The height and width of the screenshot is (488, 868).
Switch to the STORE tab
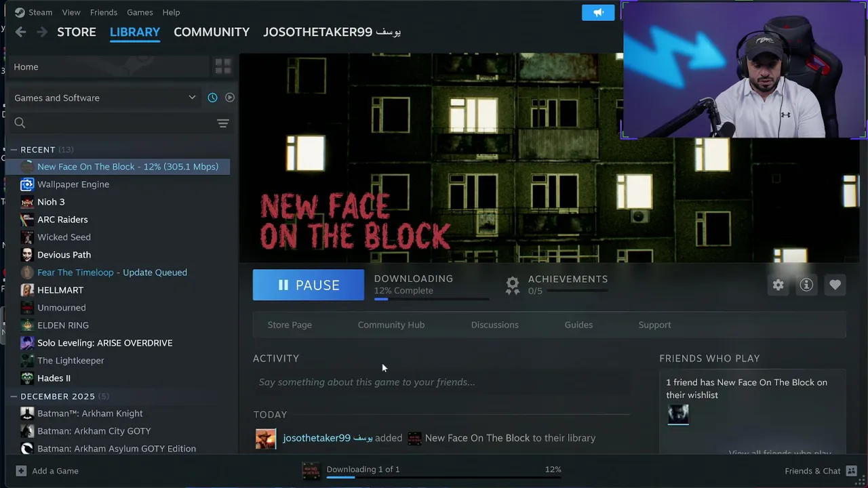[x=77, y=32]
